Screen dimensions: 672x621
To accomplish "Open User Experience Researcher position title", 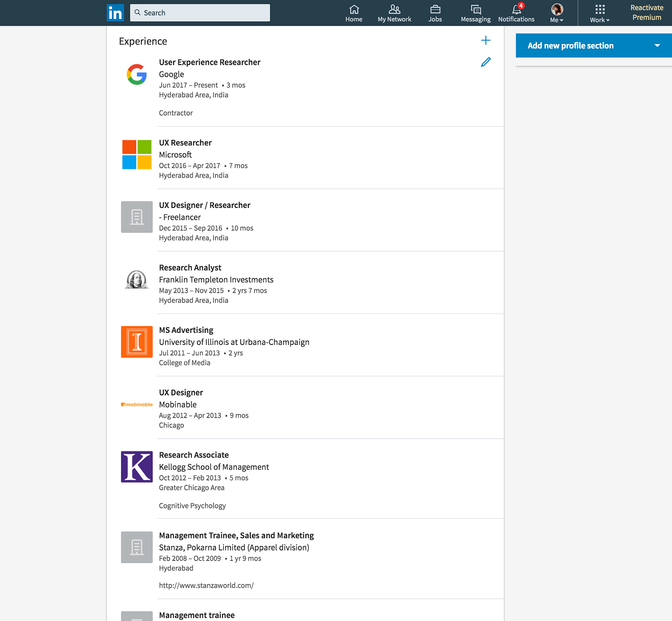I will click(210, 62).
